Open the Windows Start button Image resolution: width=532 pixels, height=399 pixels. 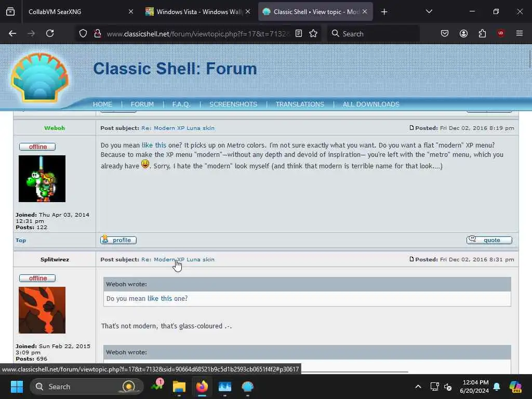click(17, 387)
